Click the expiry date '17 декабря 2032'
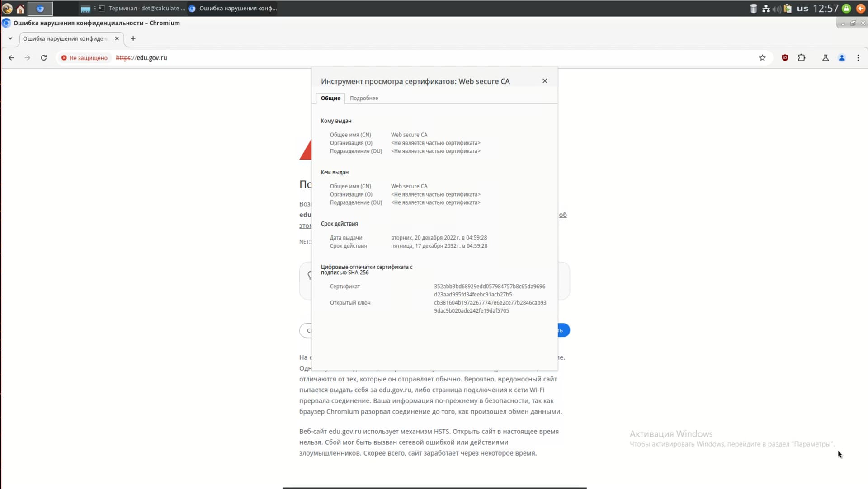The image size is (868, 489). click(439, 246)
